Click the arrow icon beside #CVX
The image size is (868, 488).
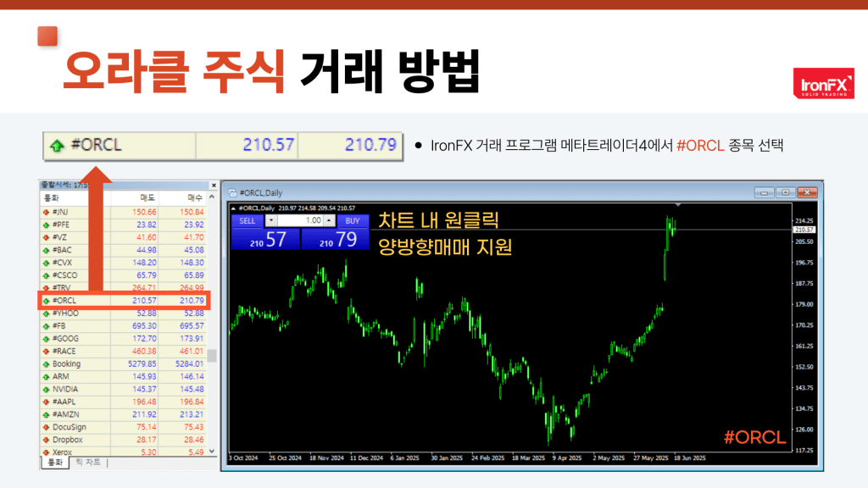(47, 263)
